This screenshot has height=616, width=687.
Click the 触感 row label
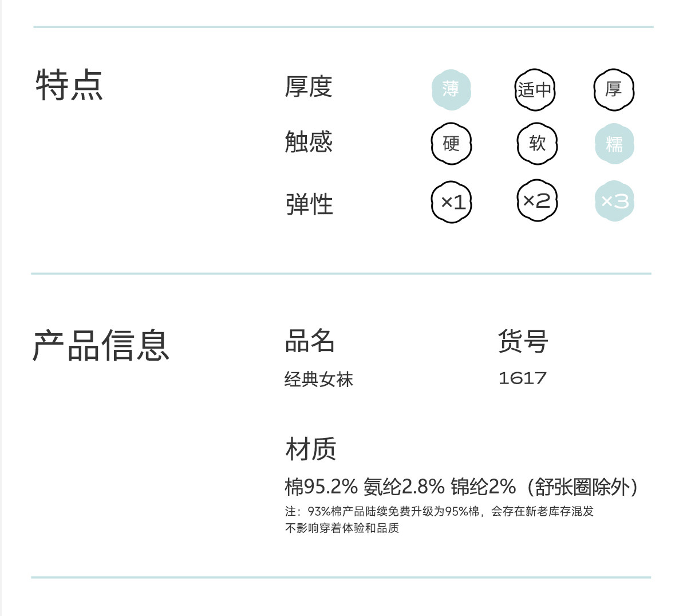click(309, 142)
